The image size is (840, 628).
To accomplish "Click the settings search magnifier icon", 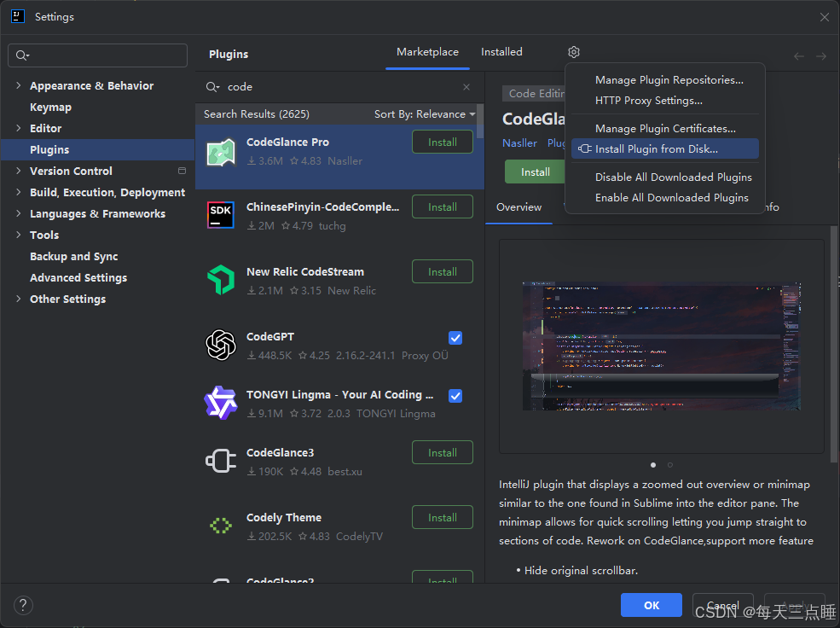I will pyautogui.click(x=22, y=55).
